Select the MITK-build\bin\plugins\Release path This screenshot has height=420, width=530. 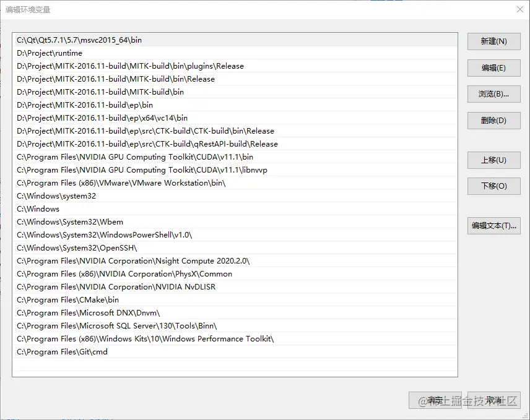pos(236,66)
